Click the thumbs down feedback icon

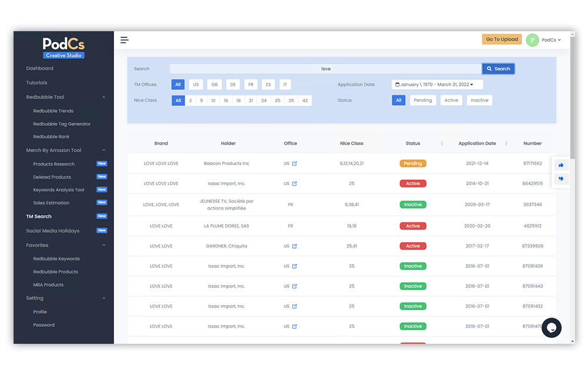click(x=561, y=179)
